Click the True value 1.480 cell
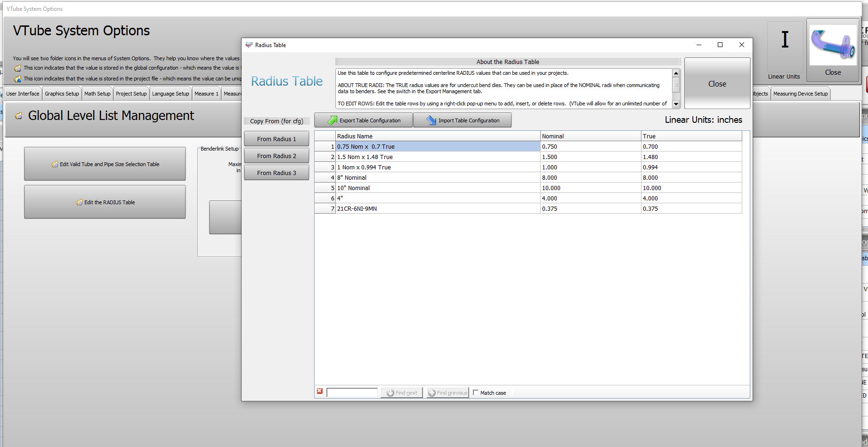 point(691,157)
